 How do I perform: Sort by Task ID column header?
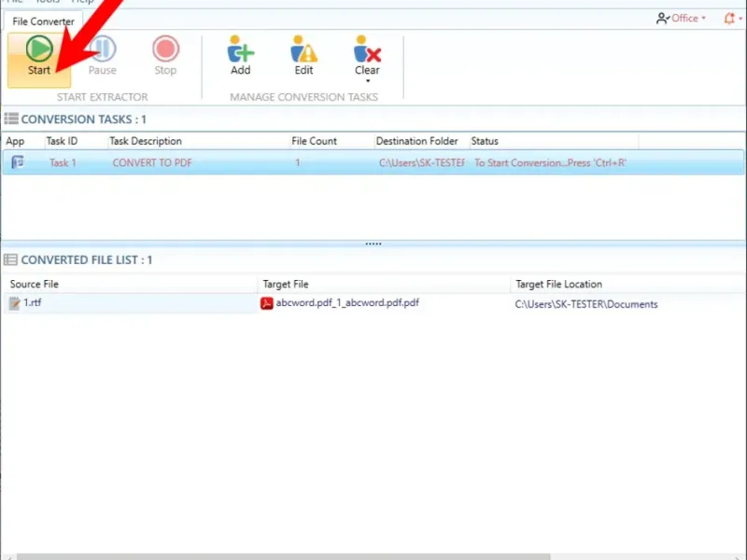[62, 142]
